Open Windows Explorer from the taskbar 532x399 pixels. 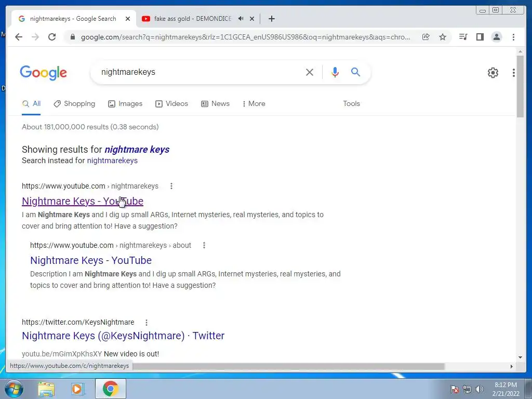coord(46,389)
